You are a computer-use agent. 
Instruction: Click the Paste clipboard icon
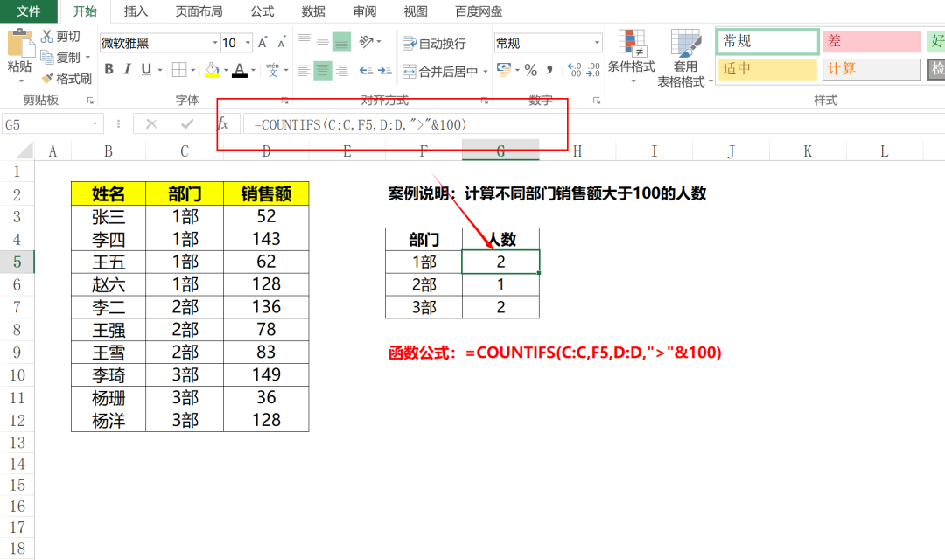pos(20,44)
